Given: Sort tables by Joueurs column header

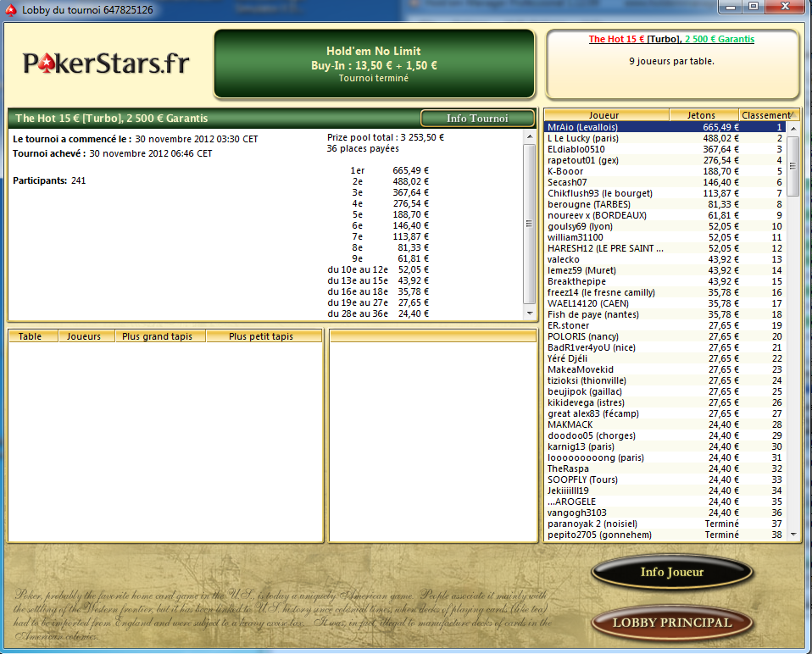Looking at the screenshot, I should (86, 336).
